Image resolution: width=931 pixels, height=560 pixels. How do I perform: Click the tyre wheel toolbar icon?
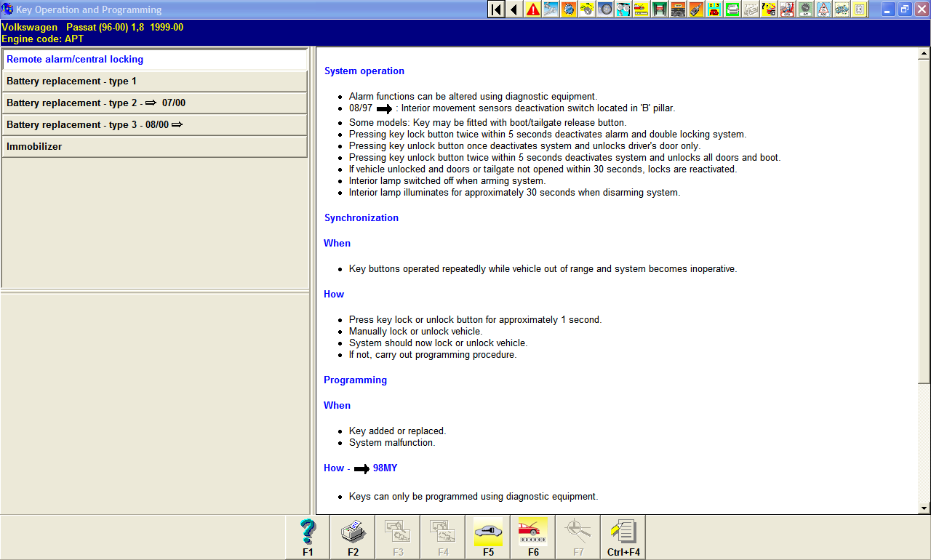point(605,9)
